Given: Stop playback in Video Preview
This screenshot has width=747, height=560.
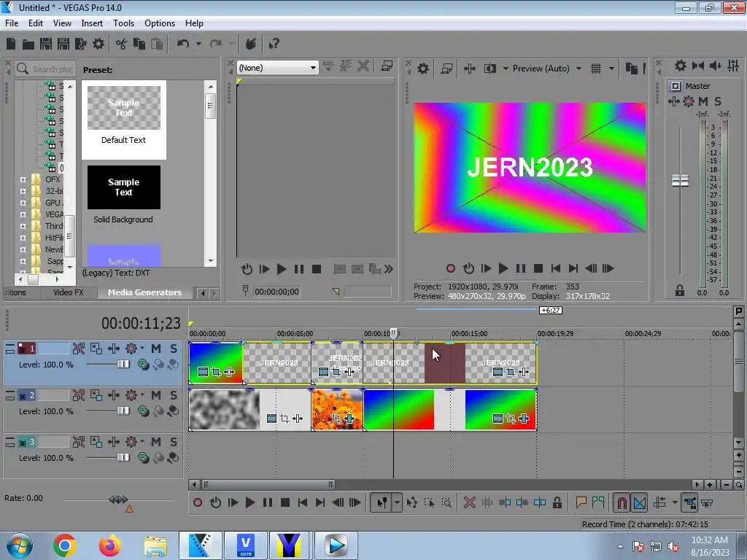Looking at the screenshot, I should point(538,268).
